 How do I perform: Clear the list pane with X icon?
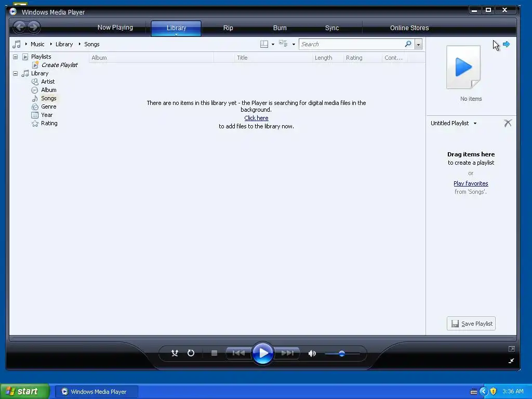[508, 123]
